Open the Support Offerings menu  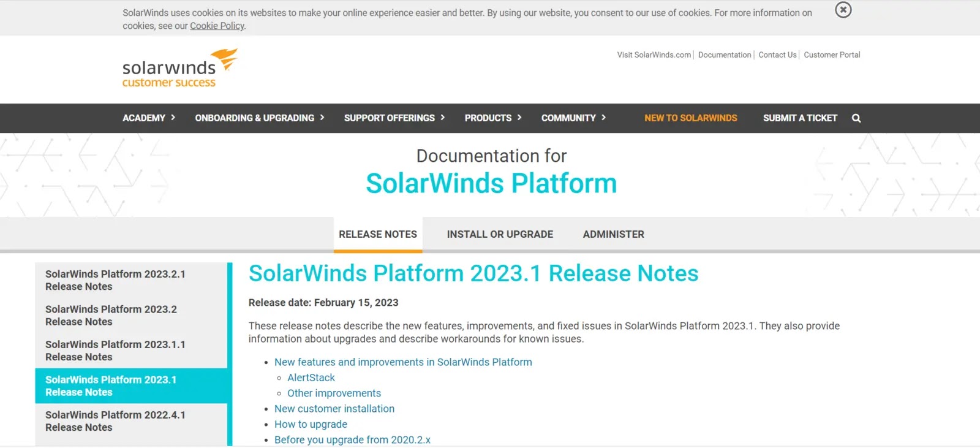390,118
